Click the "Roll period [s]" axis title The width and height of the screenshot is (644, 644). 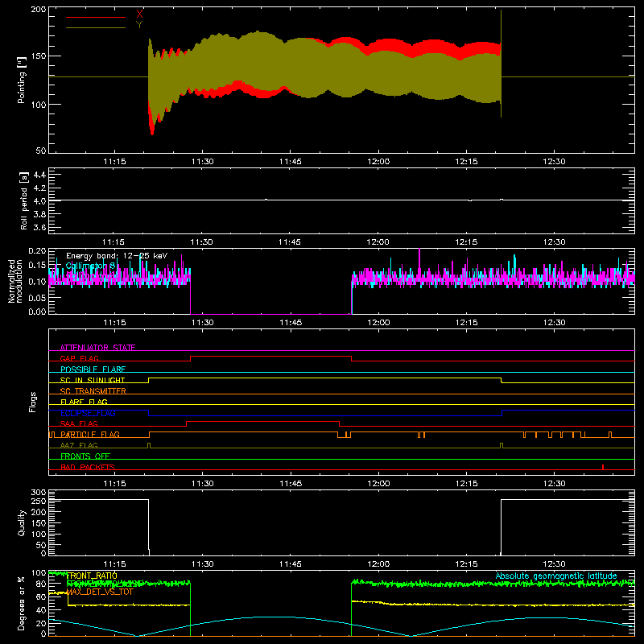[x=24, y=200]
